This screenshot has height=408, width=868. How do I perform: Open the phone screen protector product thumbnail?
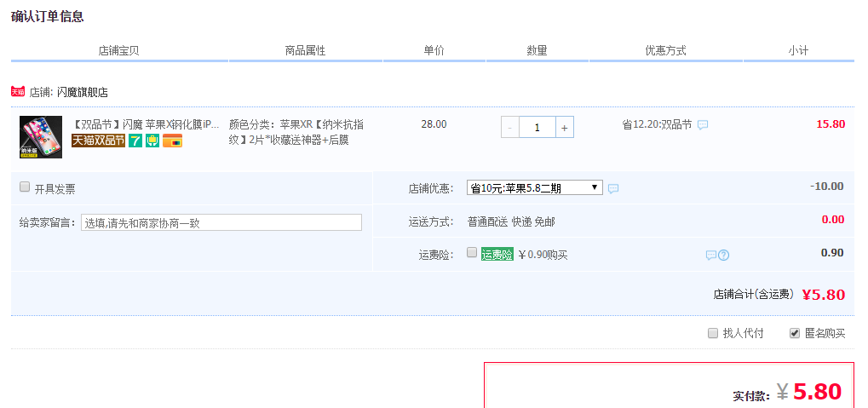[41, 137]
